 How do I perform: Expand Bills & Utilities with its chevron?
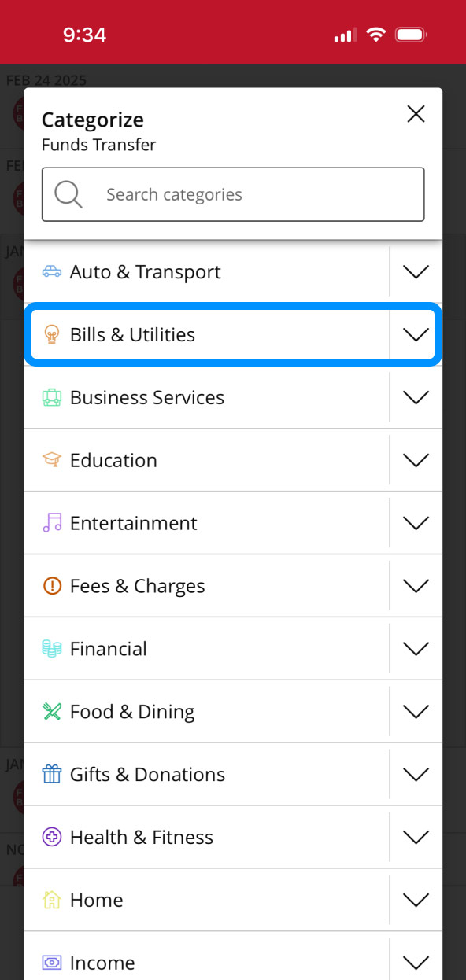click(416, 334)
